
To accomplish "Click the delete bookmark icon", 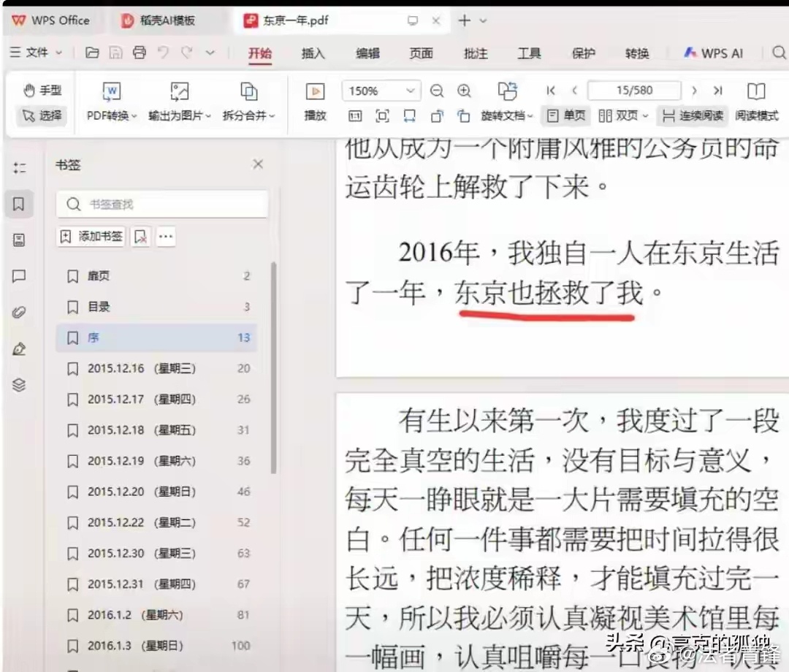I will click(140, 237).
